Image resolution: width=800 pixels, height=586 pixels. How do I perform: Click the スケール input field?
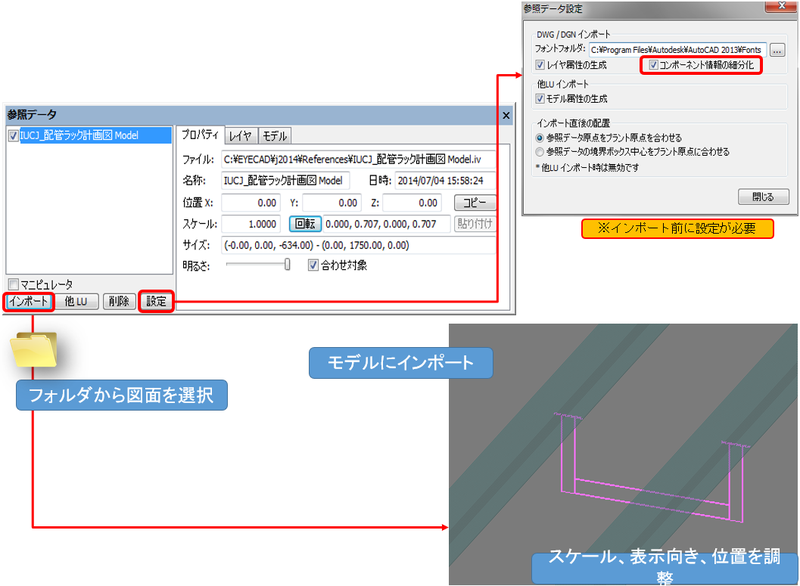[252, 224]
